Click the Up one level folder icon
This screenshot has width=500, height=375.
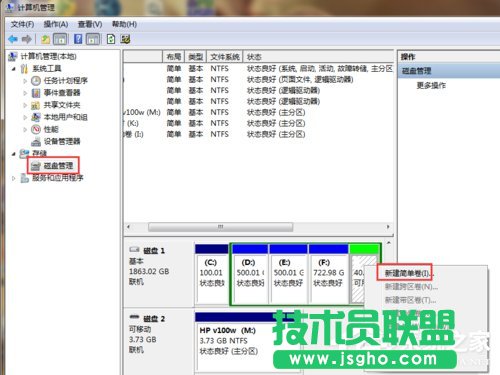coord(45,39)
